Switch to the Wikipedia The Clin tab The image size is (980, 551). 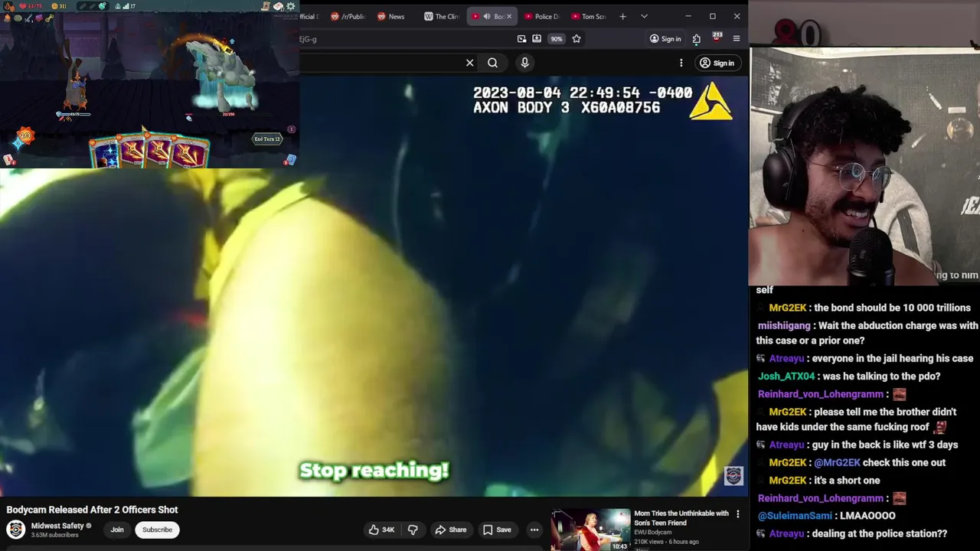(442, 16)
